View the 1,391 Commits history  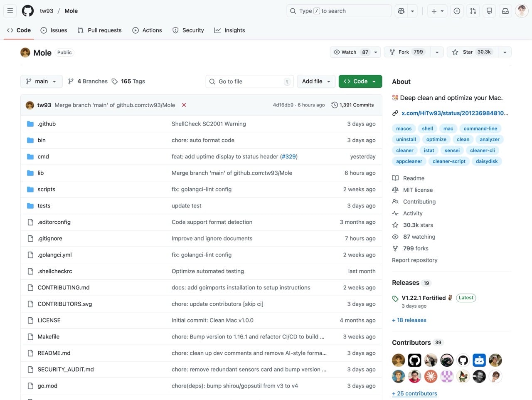352,105
